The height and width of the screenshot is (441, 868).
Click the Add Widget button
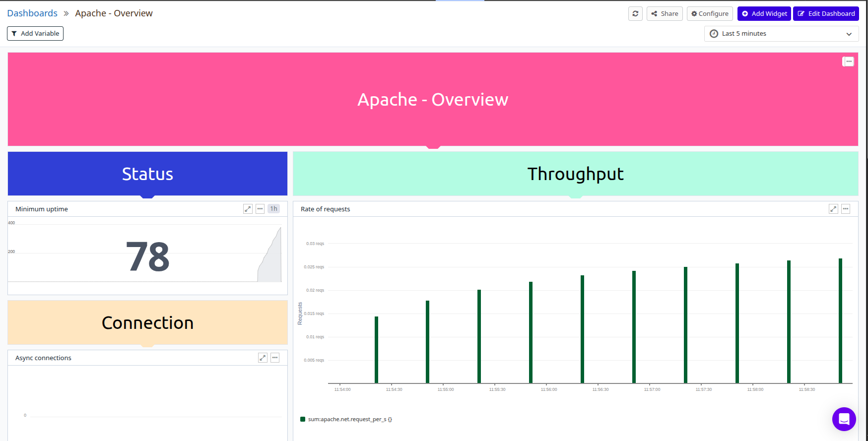[x=764, y=14]
